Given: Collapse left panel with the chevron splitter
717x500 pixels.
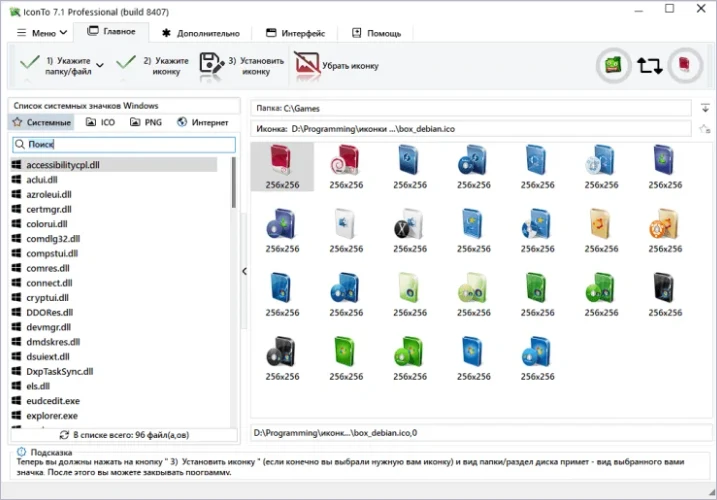Looking at the screenshot, I should [244, 271].
